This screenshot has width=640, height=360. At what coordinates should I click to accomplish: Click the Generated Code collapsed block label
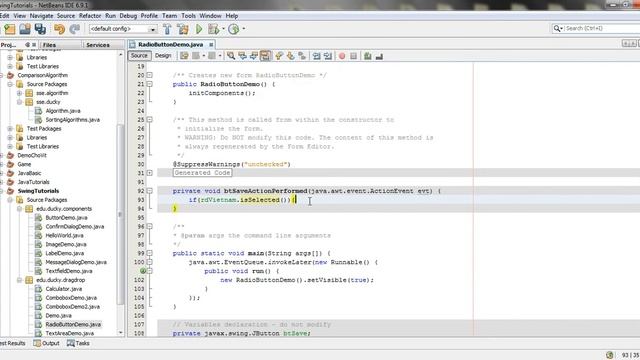[x=202, y=173]
